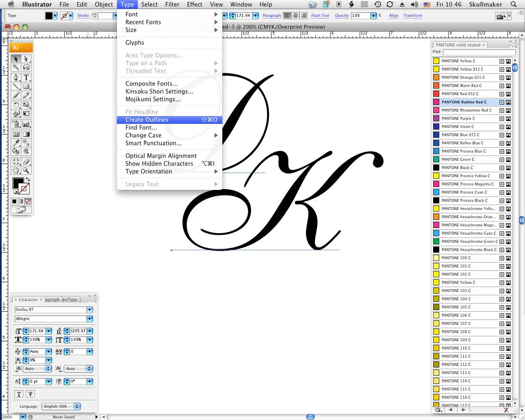Viewport: 525px width, 420px height.
Task: Select the Direct Selection tool
Action: click(x=26, y=59)
